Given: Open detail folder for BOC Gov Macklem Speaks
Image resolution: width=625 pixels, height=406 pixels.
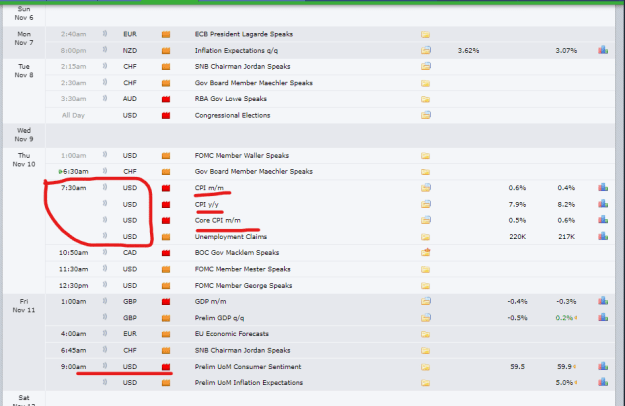Looking at the screenshot, I should click(x=425, y=252).
